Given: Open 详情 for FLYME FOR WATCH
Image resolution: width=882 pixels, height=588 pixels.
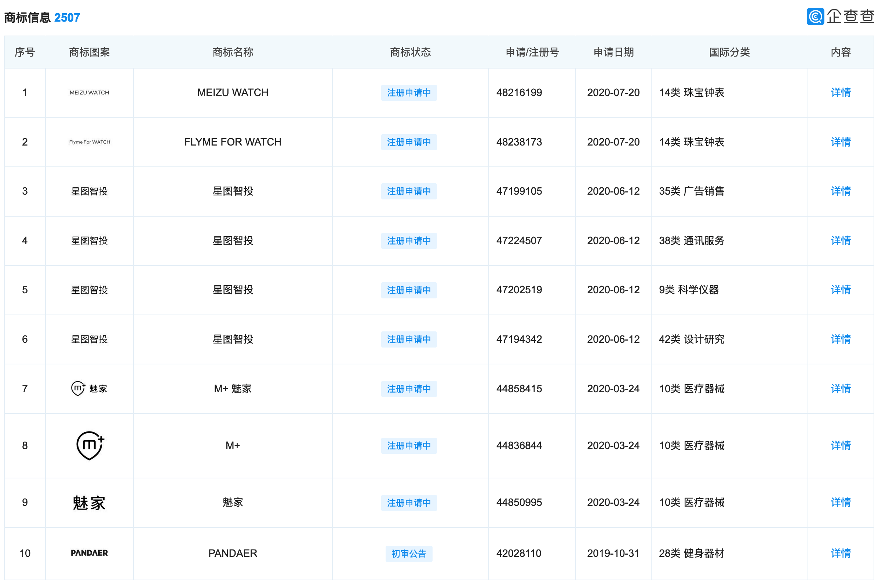Looking at the screenshot, I should tap(840, 142).
